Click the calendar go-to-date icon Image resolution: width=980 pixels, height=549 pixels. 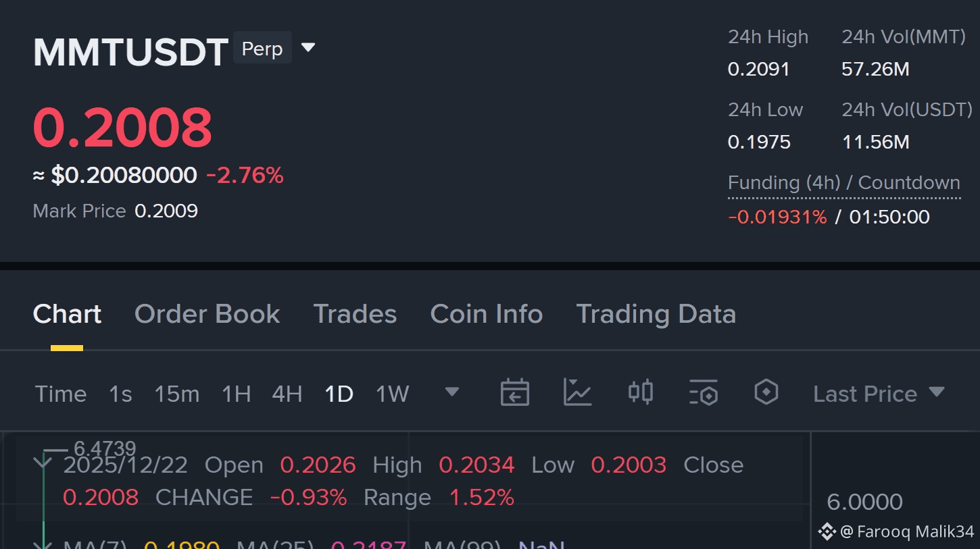tap(514, 392)
